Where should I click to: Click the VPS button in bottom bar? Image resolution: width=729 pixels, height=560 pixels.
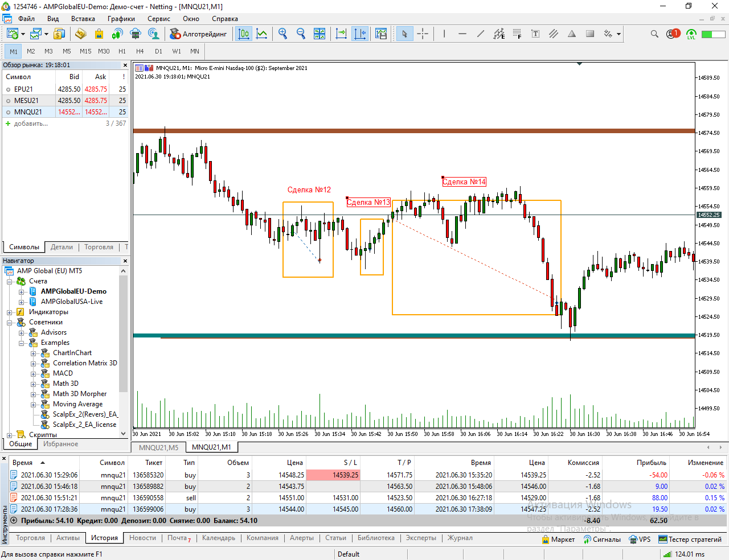pyautogui.click(x=640, y=540)
